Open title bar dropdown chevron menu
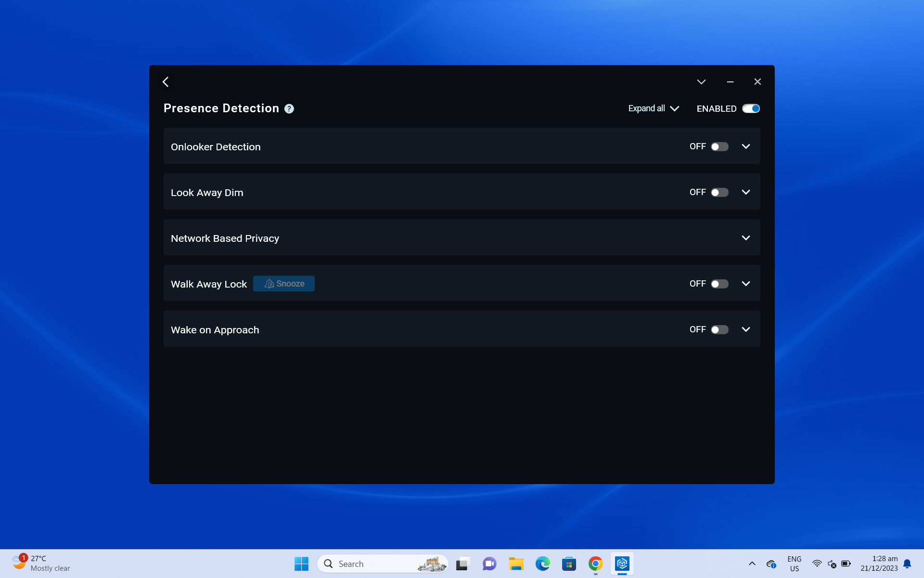 tap(701, 82)
